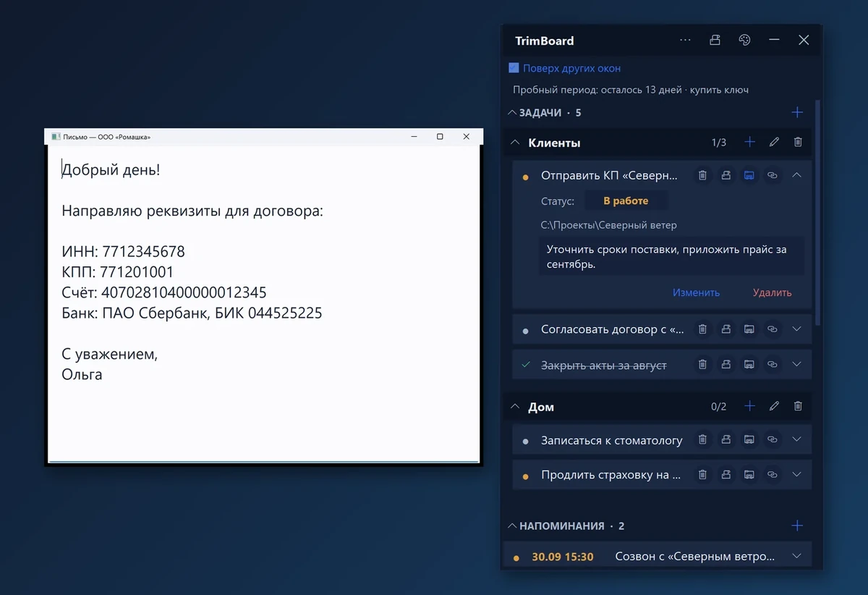Follow the купить ключ trial link

point(719,90)
